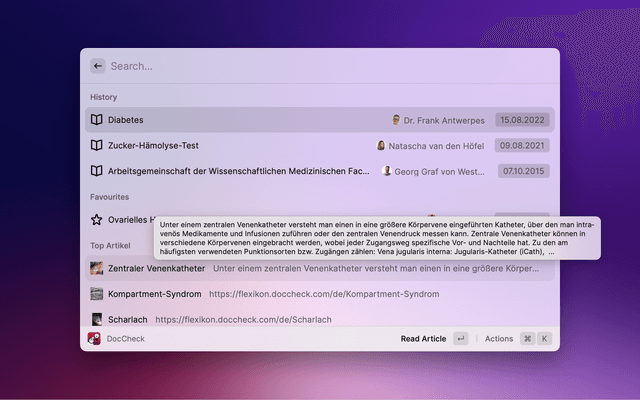The width and height of the screenshot is (640, 400).
Task: Click Natascha van den Höfel avatar
Action: [381, 145]
